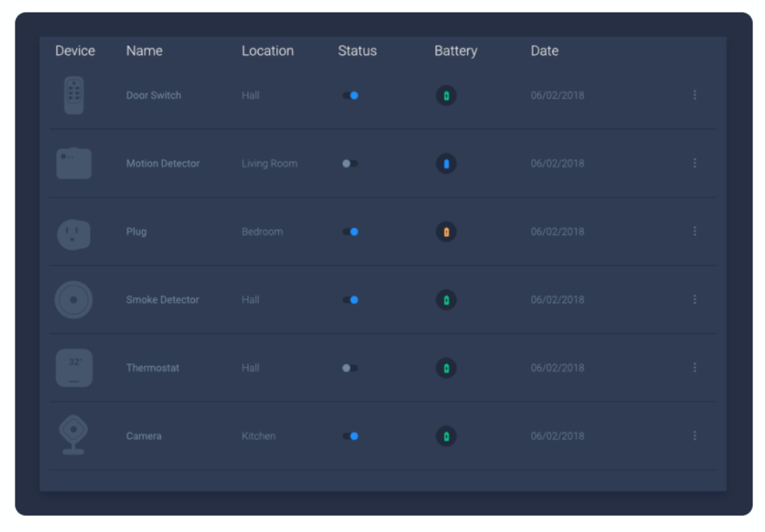Click the Living Room location text
This screenshot has width=765, height=532.
click(x=269, y=164)
